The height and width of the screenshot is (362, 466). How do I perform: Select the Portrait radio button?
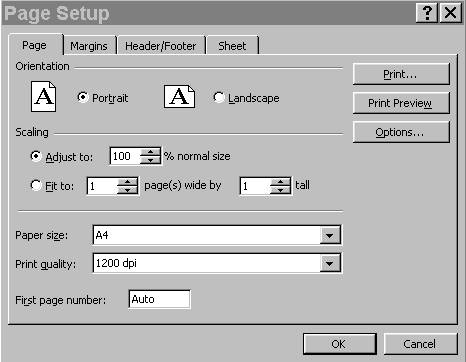click(x=82, y=97)
